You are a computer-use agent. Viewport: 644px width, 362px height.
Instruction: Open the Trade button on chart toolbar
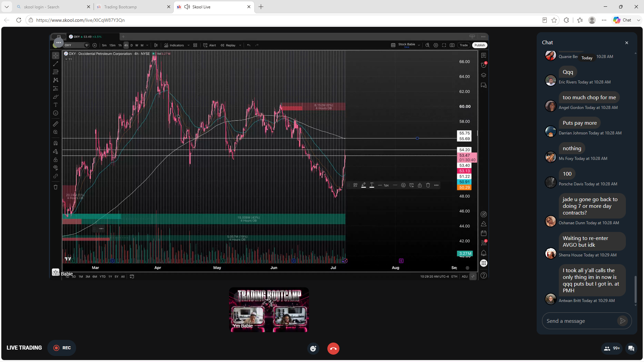[464, 45]
